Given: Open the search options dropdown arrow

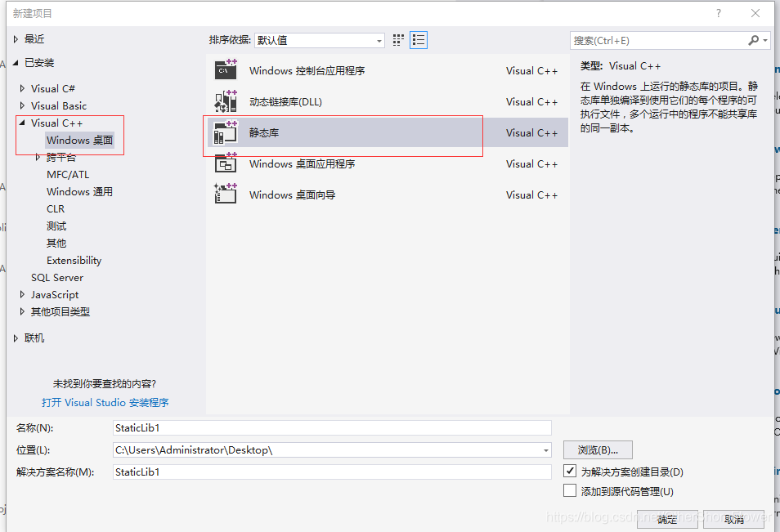Looking at the screenshot, I should (x=765, y=40).
